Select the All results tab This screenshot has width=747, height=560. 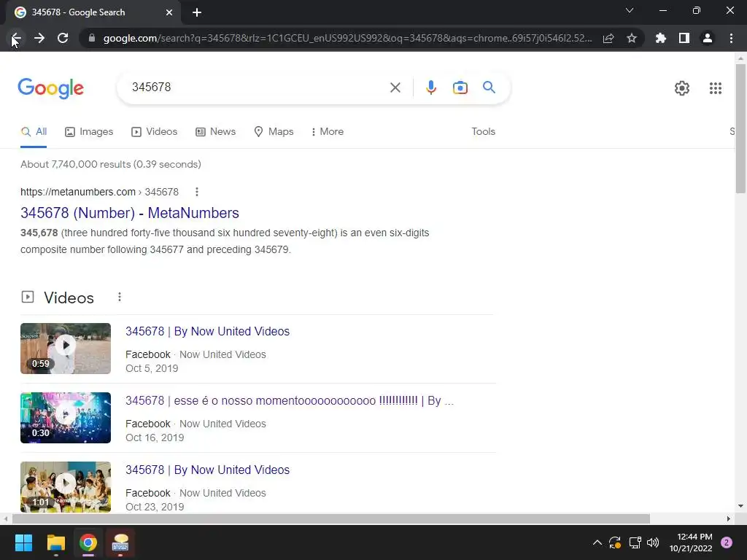[x=34, y=132]
